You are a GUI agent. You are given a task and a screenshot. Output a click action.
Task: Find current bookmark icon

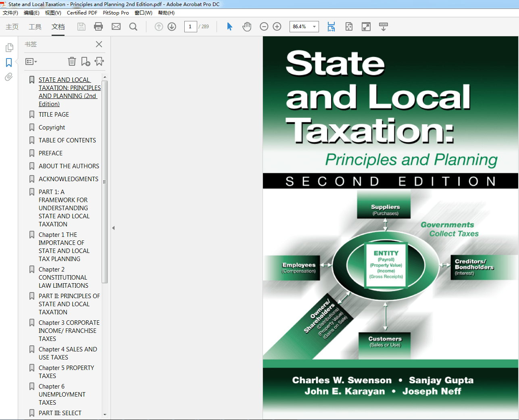click(x=99, y=61)
